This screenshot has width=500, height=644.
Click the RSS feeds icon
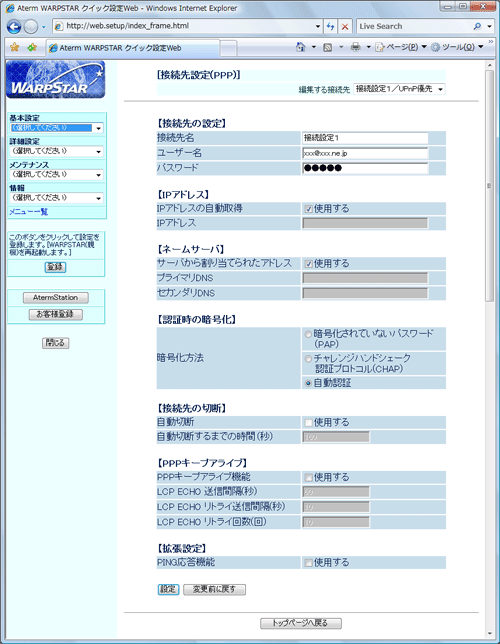tap(327, 47)
